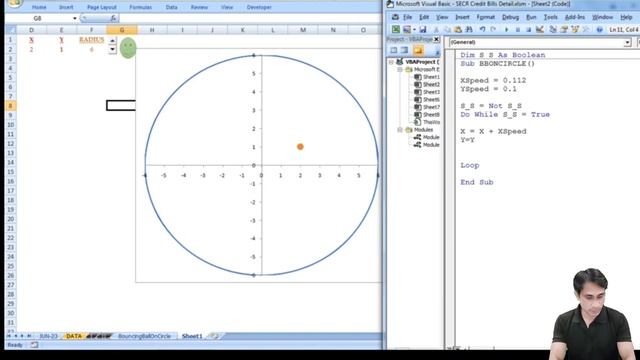Click Redo arrow in VBA toolbar

coord(493,30)
